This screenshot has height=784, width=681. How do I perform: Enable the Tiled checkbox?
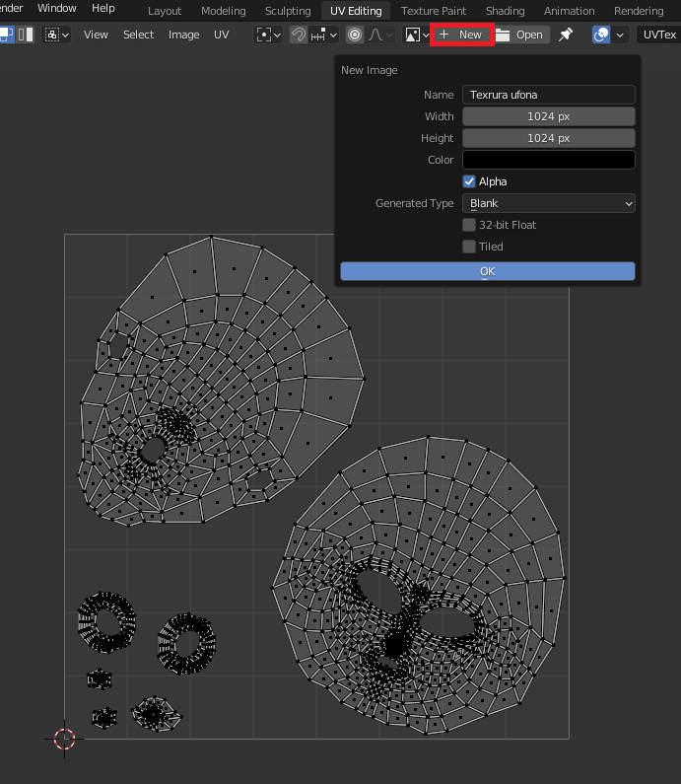469,247
